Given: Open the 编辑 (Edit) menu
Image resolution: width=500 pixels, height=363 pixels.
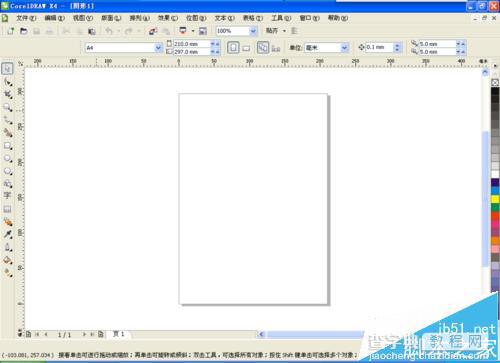Looking at the screenshot, I should tap(54, 18).
